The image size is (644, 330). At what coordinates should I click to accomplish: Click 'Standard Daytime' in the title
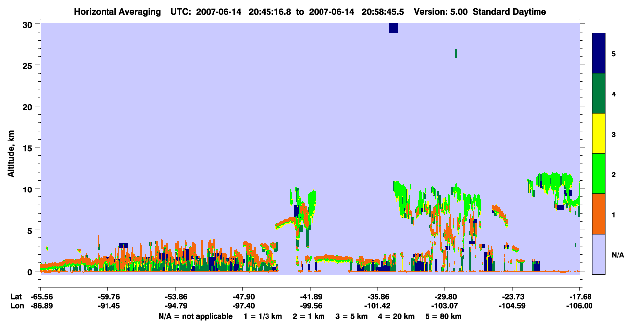click(509, 12)
